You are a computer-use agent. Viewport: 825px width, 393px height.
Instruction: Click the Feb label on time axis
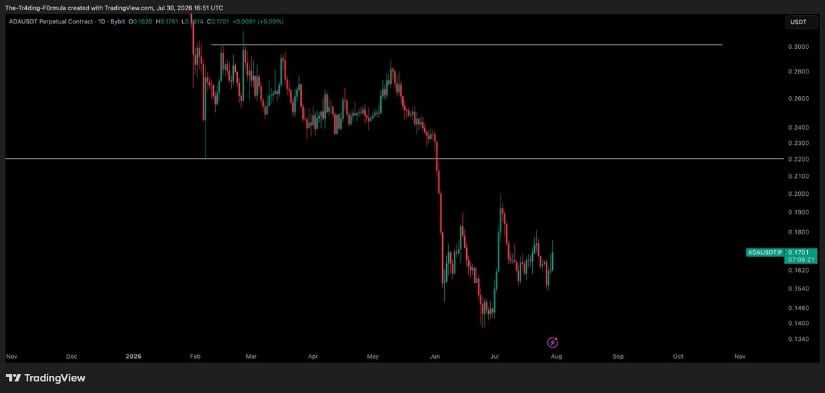(196, 356)
